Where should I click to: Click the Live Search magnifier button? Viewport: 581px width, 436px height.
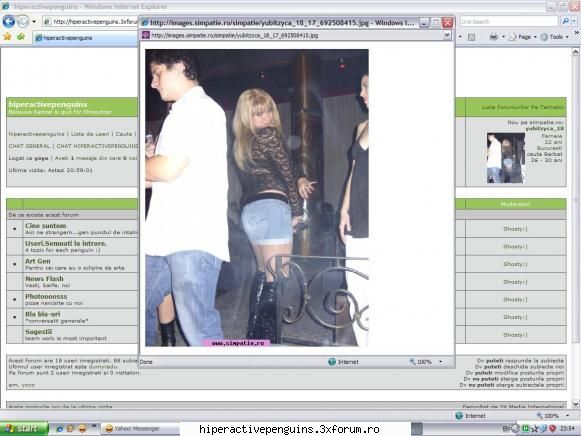[x=565, y=21]
